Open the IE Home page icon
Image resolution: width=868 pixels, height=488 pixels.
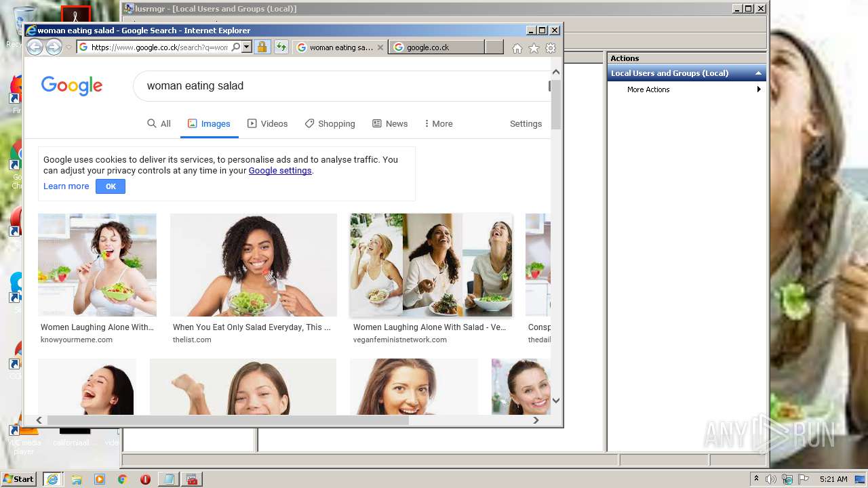[517, 48]
